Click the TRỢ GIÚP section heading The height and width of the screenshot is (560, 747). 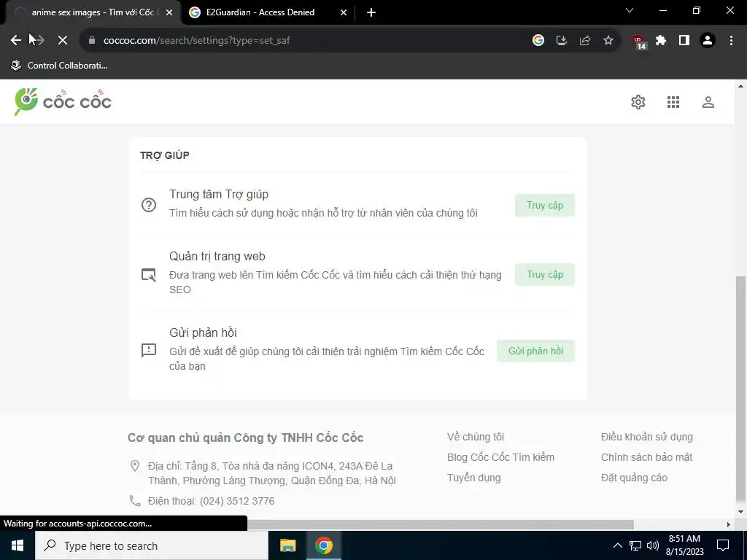pos(164,155)
